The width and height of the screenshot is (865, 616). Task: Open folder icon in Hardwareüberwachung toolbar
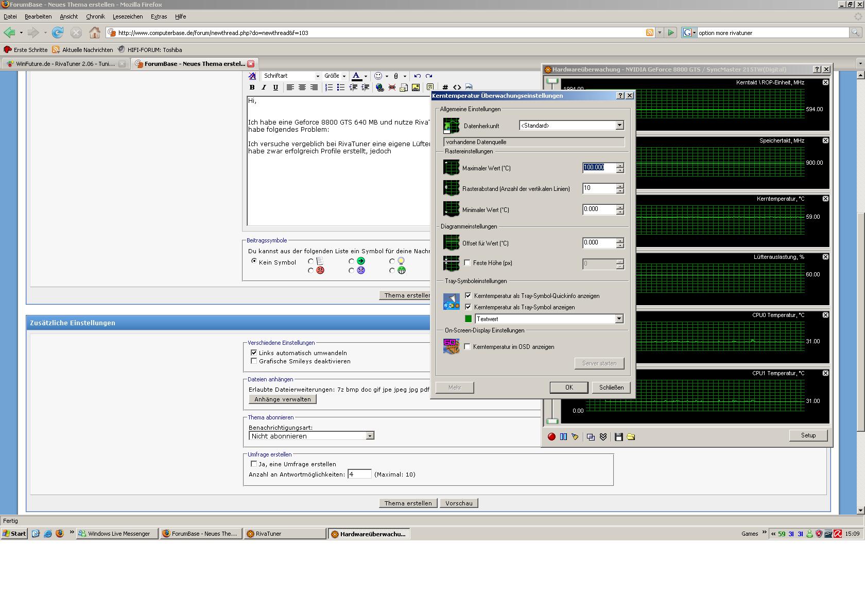[631, 437]
